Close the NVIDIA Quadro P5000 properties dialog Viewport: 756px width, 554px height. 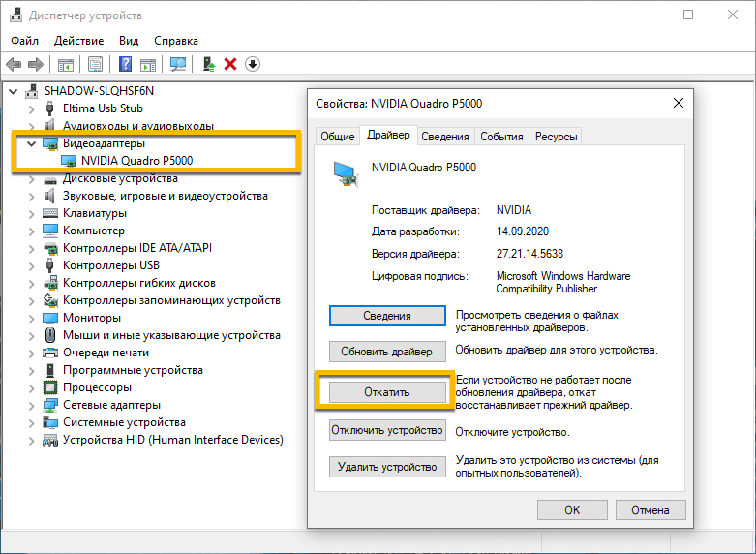pos(679,103)
